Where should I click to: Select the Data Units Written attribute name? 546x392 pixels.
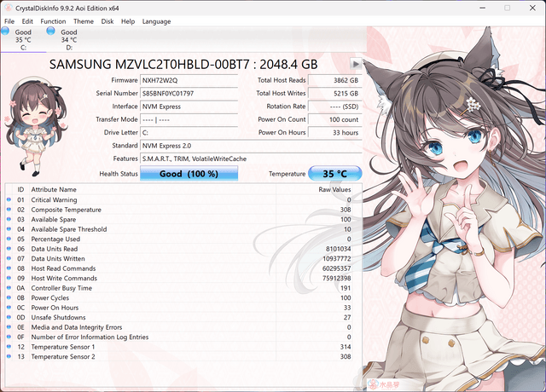click(58, 259)
